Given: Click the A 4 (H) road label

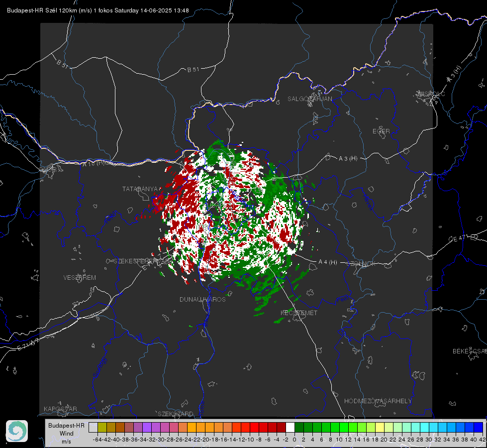Looking at the screenshot, I should [x=328, y=262].
